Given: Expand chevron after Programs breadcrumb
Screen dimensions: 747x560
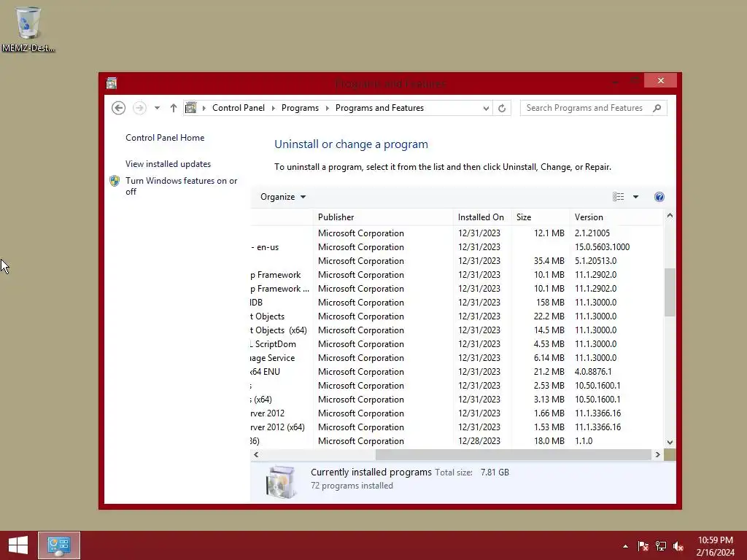Looking at the screenshot, I should coord(328,108).
